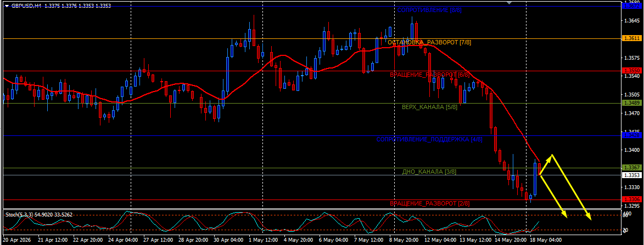644x245 pixels.
Task: Click the green 1.3489 price tag
Action: (632, 102)
